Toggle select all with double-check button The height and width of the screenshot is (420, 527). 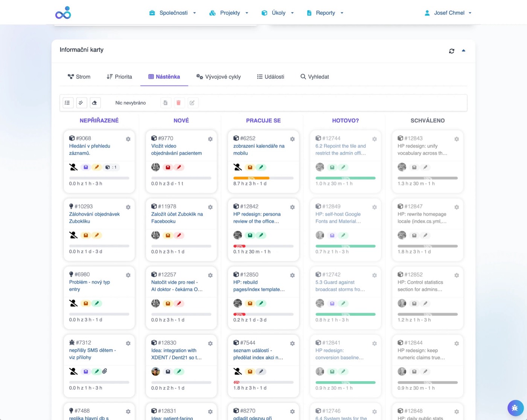81,103
